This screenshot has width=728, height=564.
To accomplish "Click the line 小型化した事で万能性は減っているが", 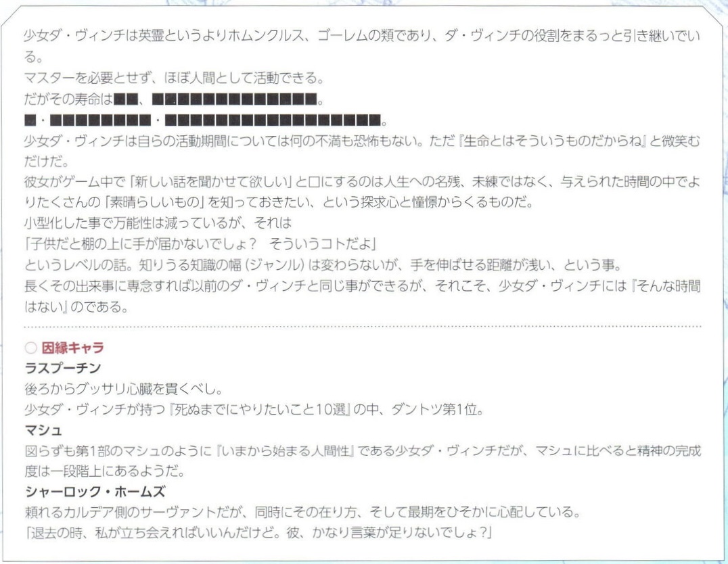I will pyautogui.click(x=158, y=223).
